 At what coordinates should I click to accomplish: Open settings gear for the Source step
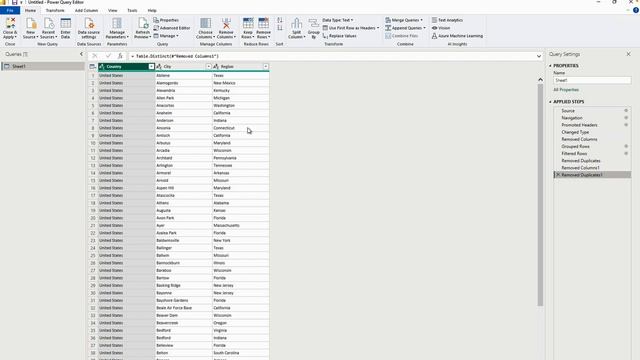coord(626,111)
